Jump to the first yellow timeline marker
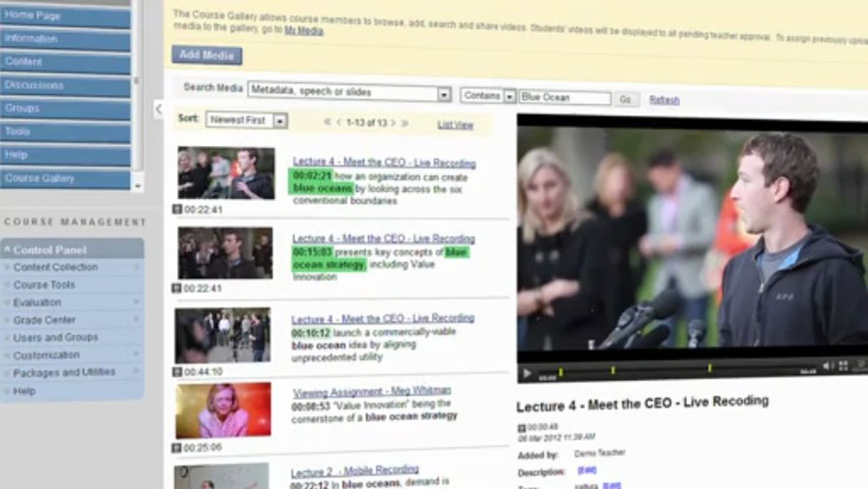 (x=561, y=372)
